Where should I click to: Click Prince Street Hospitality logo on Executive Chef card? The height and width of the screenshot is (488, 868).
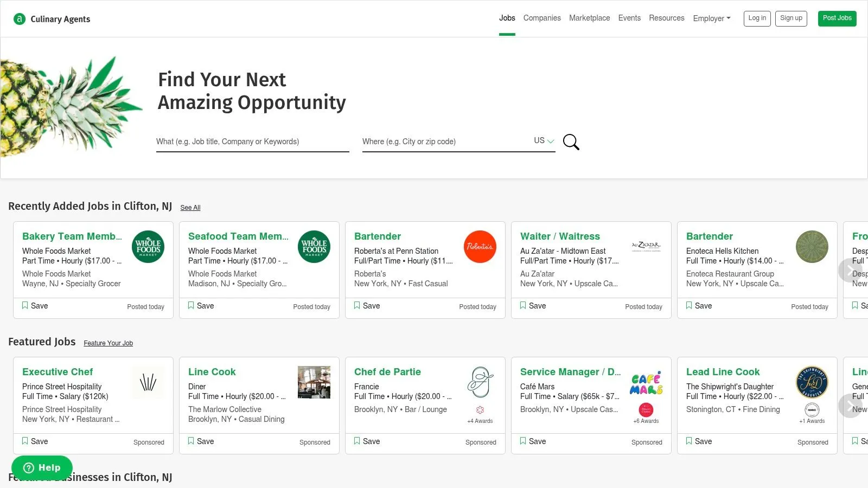click(148, 382)
